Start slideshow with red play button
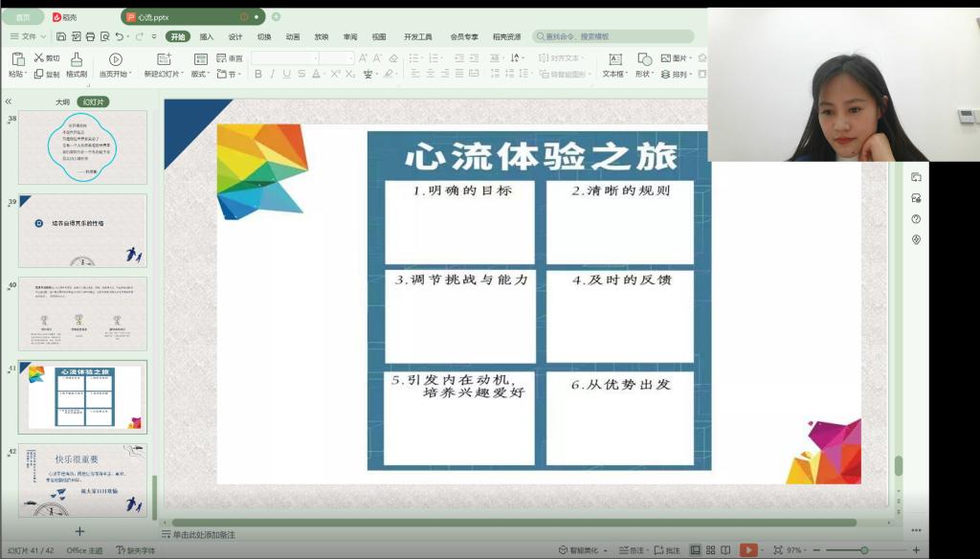This screenshot has width=980, height=559. coord(748,550)
